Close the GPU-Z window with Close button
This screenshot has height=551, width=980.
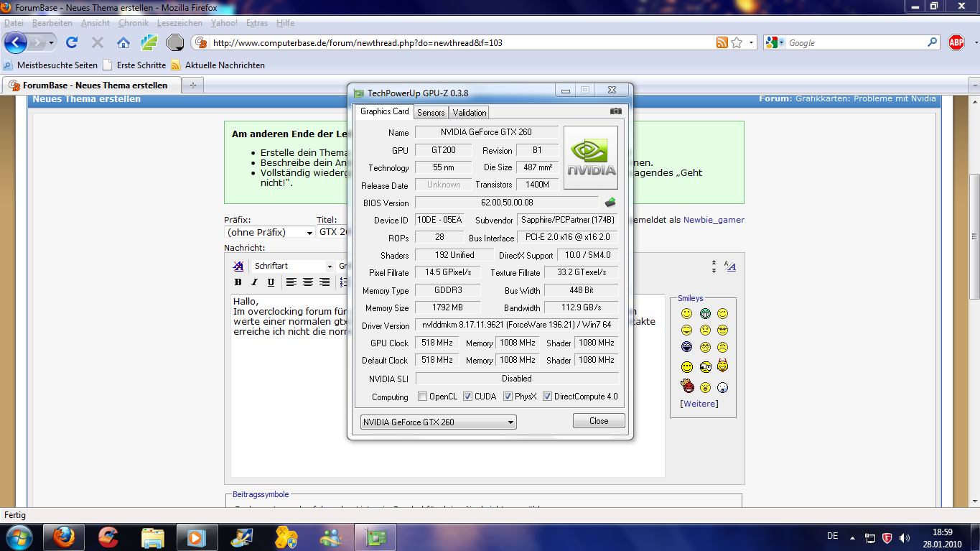click(x=599, y=421)
